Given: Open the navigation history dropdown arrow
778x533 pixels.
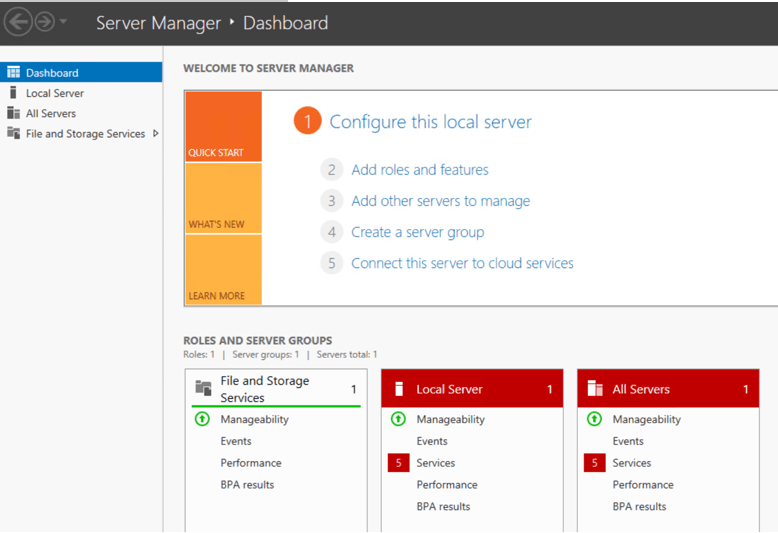Looking at the screenshot, I should [64, 22].
